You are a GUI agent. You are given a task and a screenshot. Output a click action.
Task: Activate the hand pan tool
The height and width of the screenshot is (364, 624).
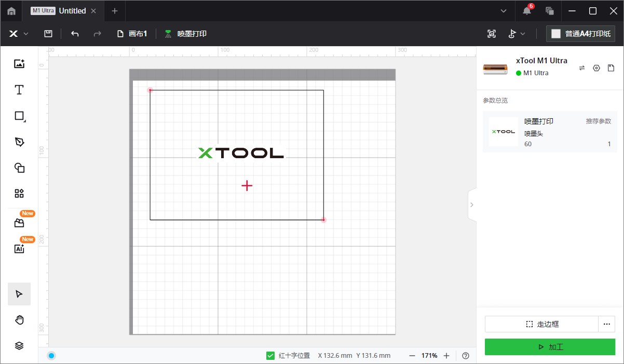19,320
